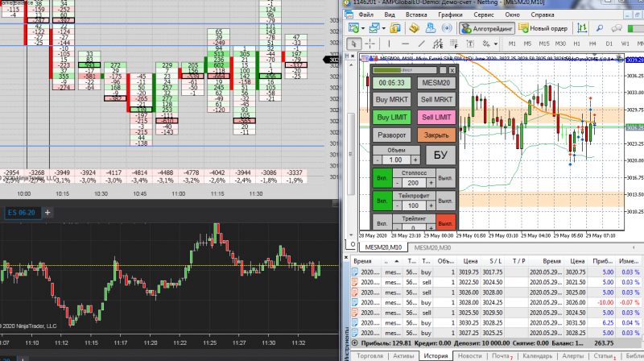Image resolution: width=644 pixels, height=361 pixels.
Task: Open the Окно menu
Action: [x=512, y=15]
